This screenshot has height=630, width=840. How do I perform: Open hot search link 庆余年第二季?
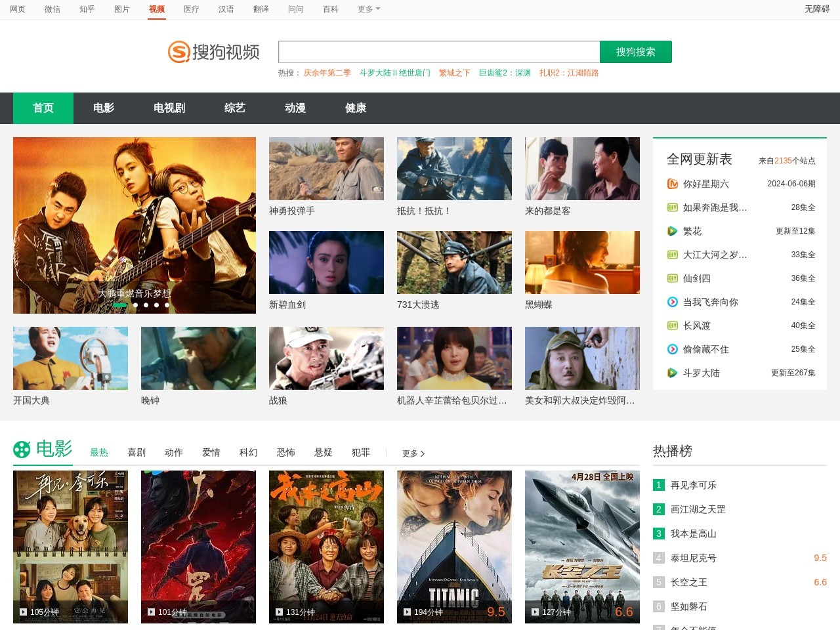pos(327,73)
